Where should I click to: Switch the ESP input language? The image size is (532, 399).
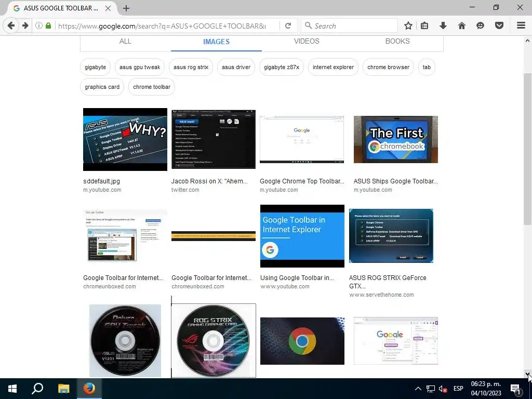click(x=458, y=389)
